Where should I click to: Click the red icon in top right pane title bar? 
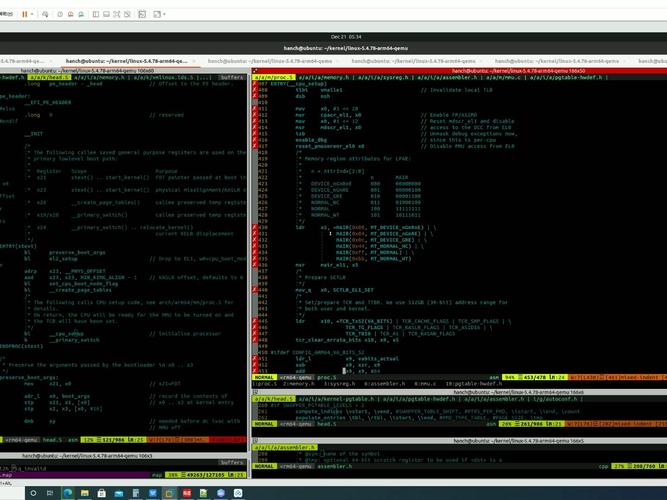point(255,71)
